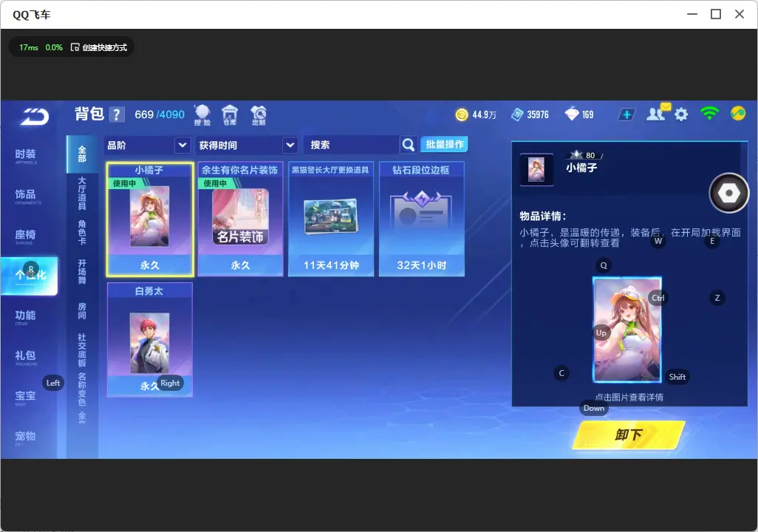
Task: Switch to the 全部 sub-tab
Action: [x=82, y=154]
